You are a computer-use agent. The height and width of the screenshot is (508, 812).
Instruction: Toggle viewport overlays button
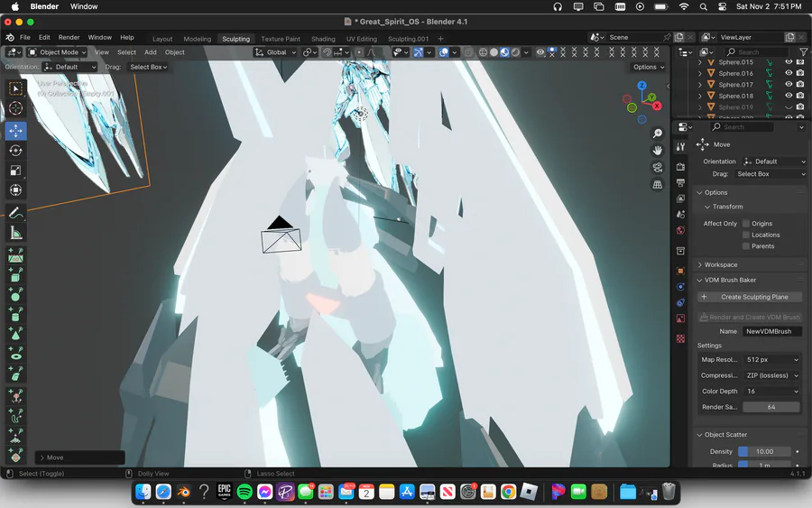(x=443, y=52)
